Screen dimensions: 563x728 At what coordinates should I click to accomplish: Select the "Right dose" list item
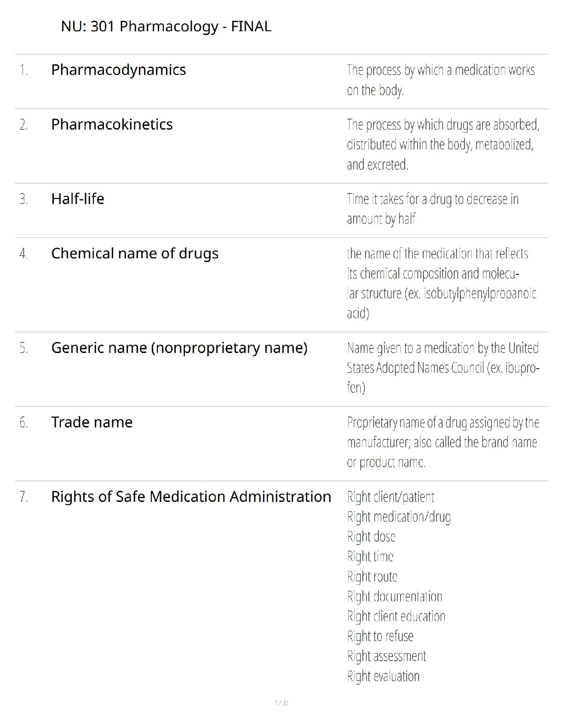pyautogui.click(x=371, y=537)
